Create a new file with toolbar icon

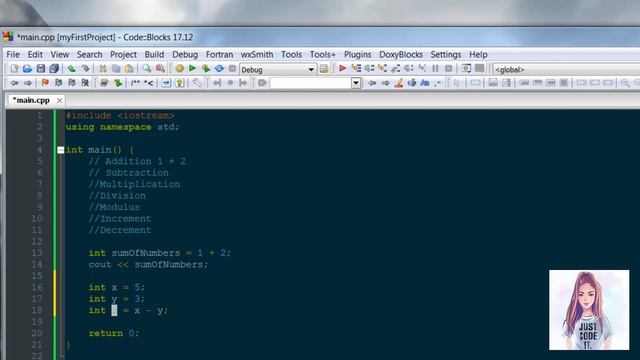[15, 69]
